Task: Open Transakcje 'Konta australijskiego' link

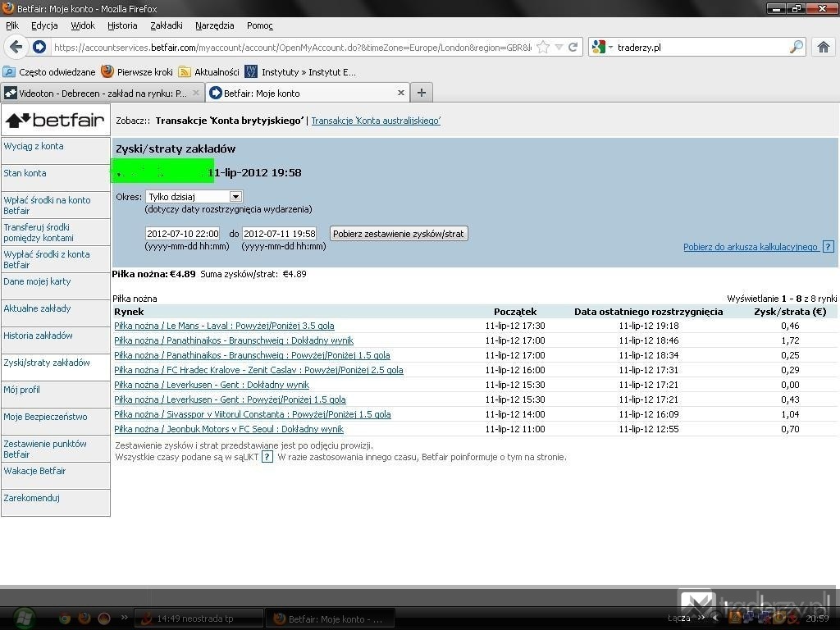Action: 376,121
